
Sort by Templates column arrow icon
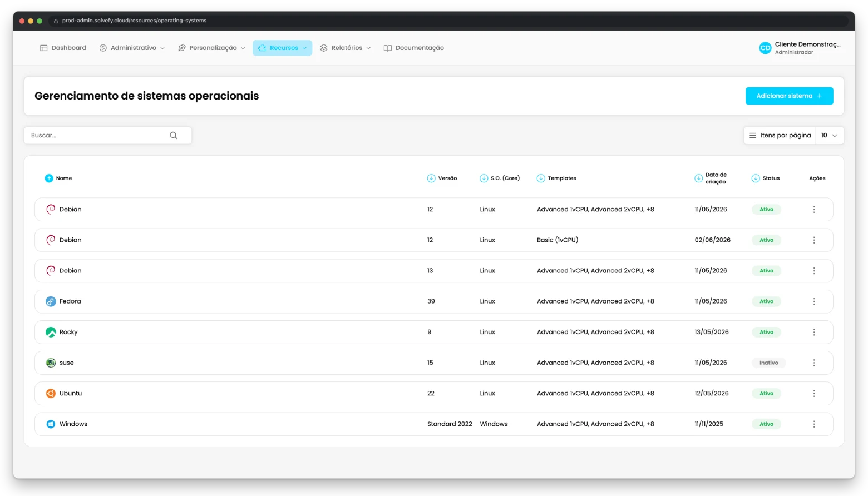click(541, 178)
